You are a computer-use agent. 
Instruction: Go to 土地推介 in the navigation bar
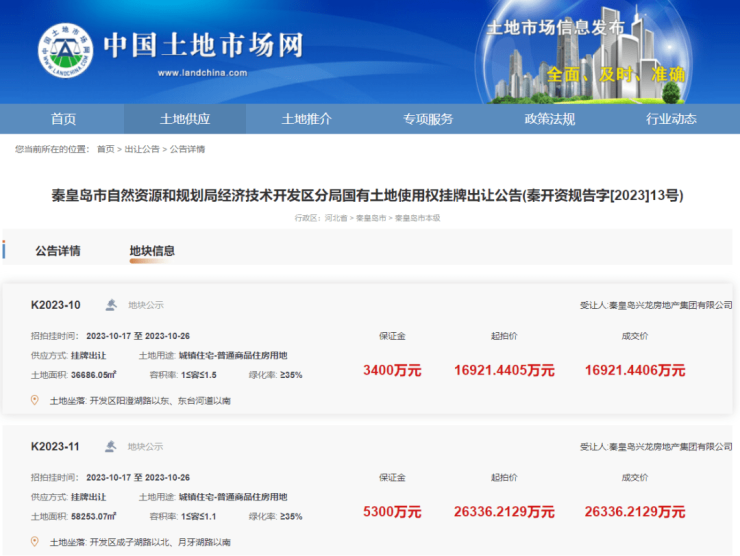307,119
